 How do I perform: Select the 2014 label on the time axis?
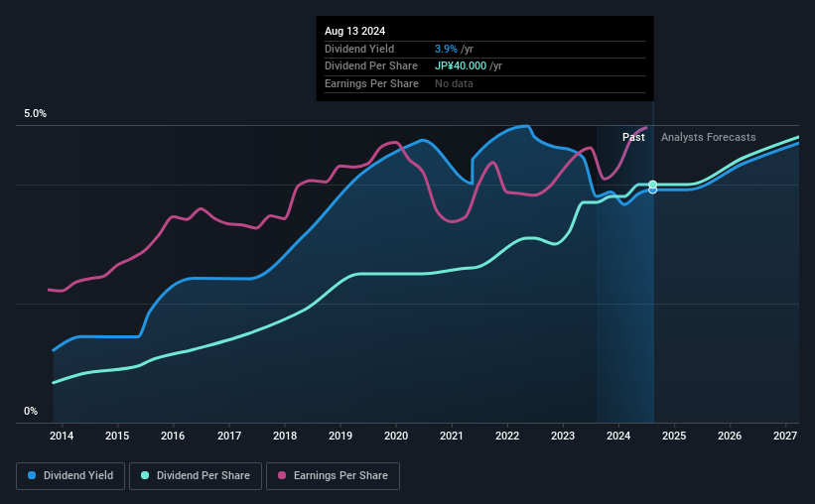tap(62, 436)
